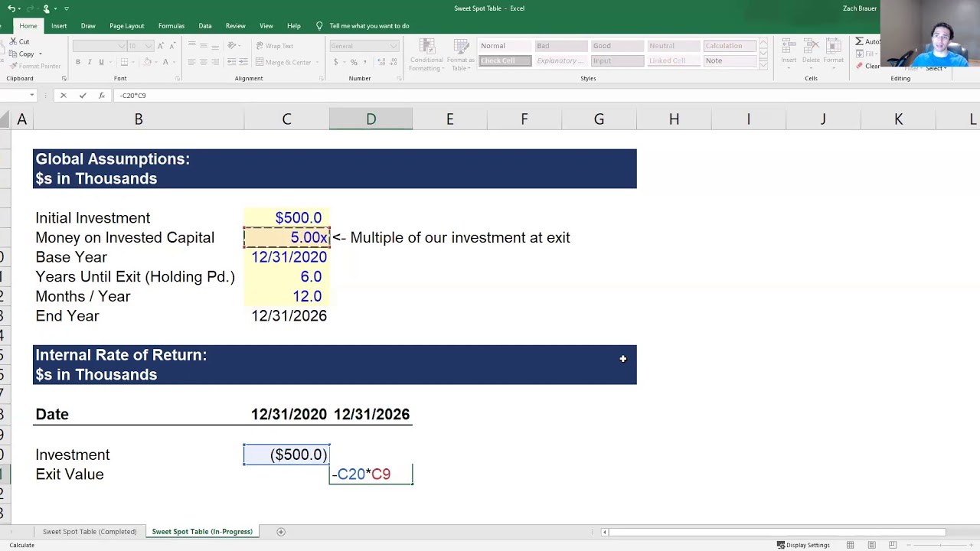
Task: Apply the Check Cell style
Action: click(505, 60)
